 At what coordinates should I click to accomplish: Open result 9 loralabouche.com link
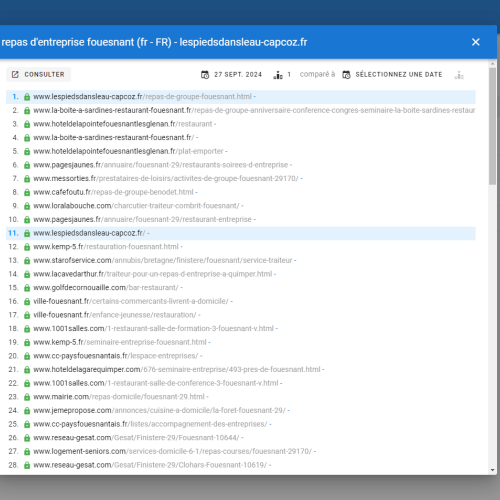pyautogui.click(x=136, y=206)
